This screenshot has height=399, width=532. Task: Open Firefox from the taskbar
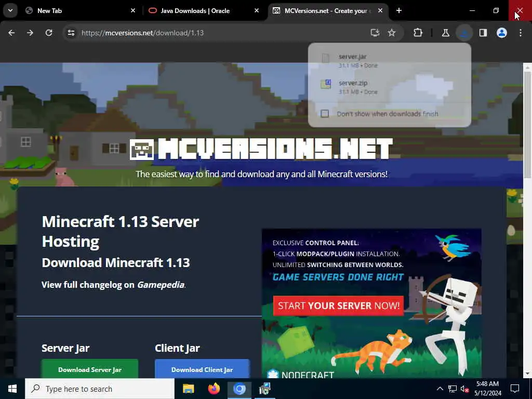point(214,389)
